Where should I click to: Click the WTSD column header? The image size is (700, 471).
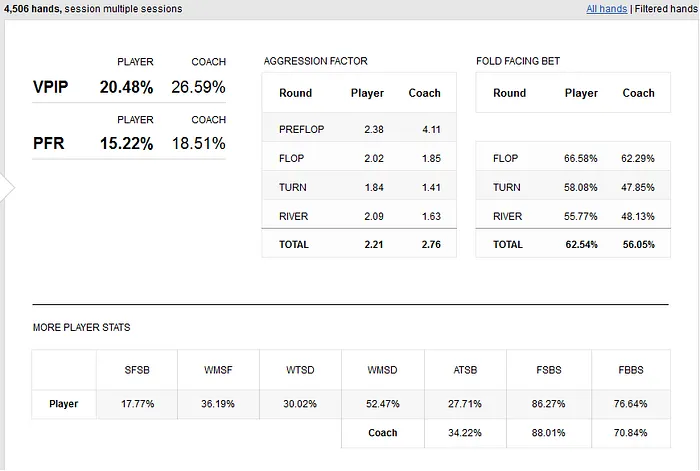[x=300, y=370]
